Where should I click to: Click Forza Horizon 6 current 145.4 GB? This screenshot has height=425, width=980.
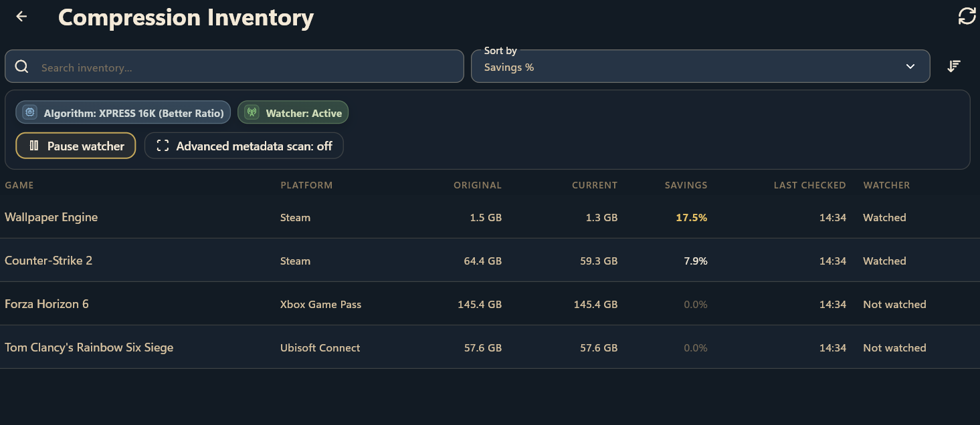595,304
